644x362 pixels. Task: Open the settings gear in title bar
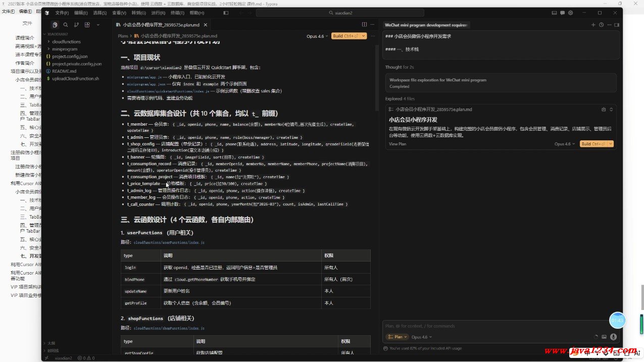[570, 13]
